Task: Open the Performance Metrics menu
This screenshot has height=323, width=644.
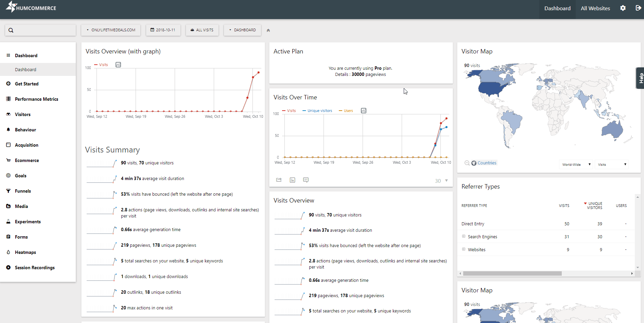Action: (x=36, y=99)
